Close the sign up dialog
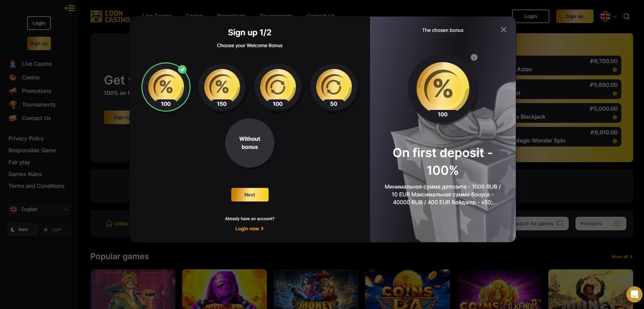644x309 pixels. click(504, 30)
